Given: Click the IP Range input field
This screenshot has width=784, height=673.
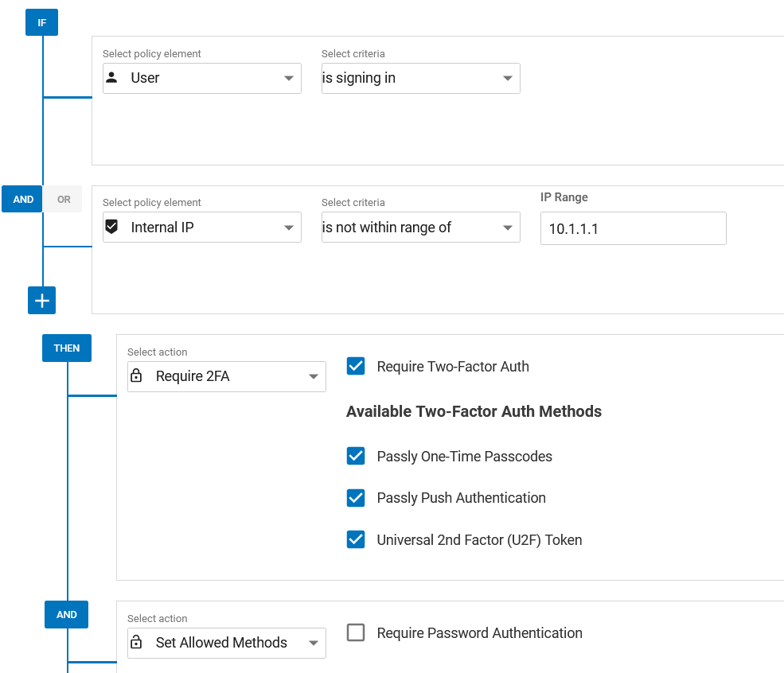Looking at the screenshot, I should tap(633, 229).
